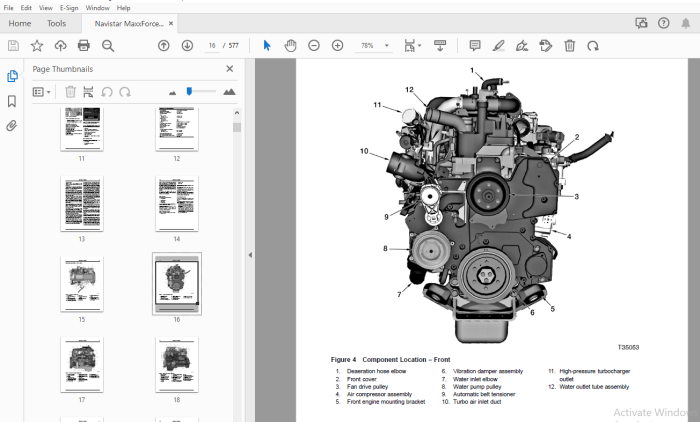
Task: Toggle the Attachments paperclip panel
Action: click(x=12, y=126)
